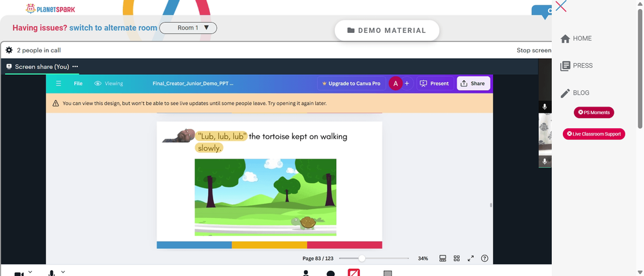Click Upgrade to Canva Pro
The height and width of the screenshot is (276, 644).
pos(352,83)
